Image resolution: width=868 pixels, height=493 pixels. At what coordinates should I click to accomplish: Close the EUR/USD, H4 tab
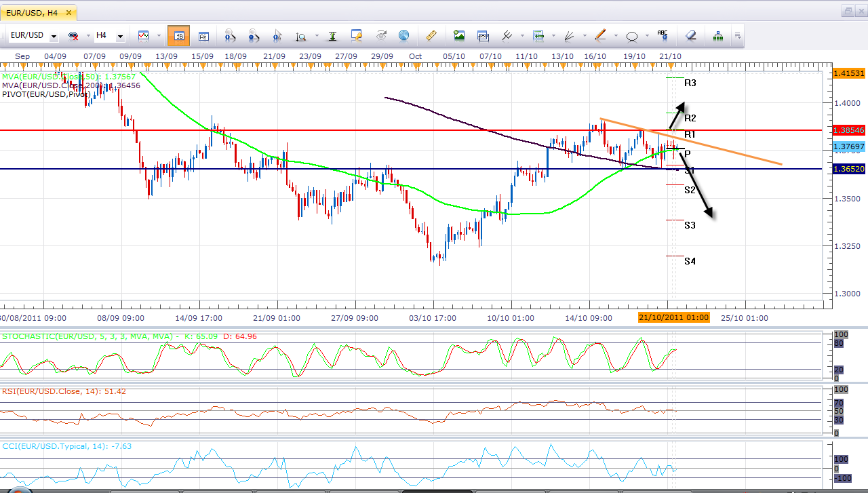67,12
